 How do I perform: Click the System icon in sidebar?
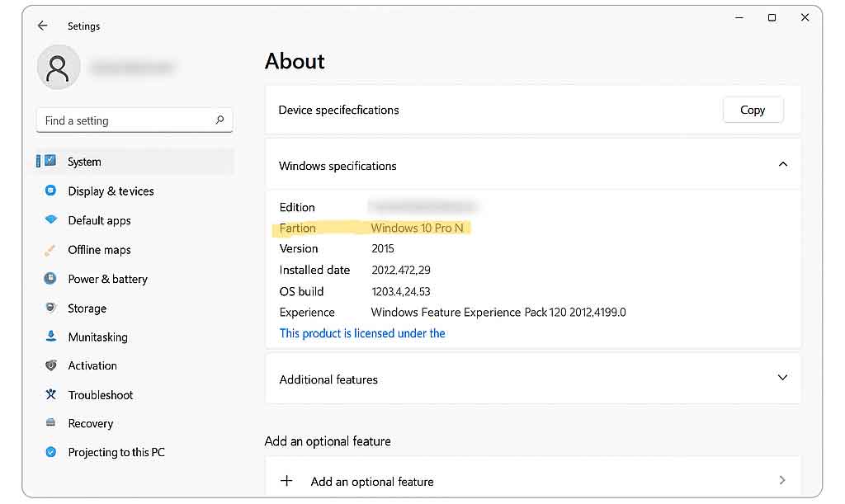[x=50, y=161]
